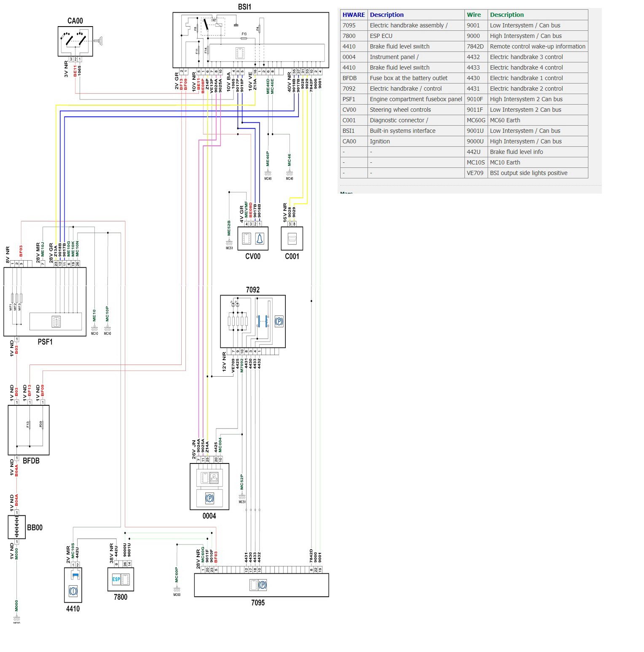
Task: Click the gauge cluster icon in component 0004
Action: [x=214, y=478]
